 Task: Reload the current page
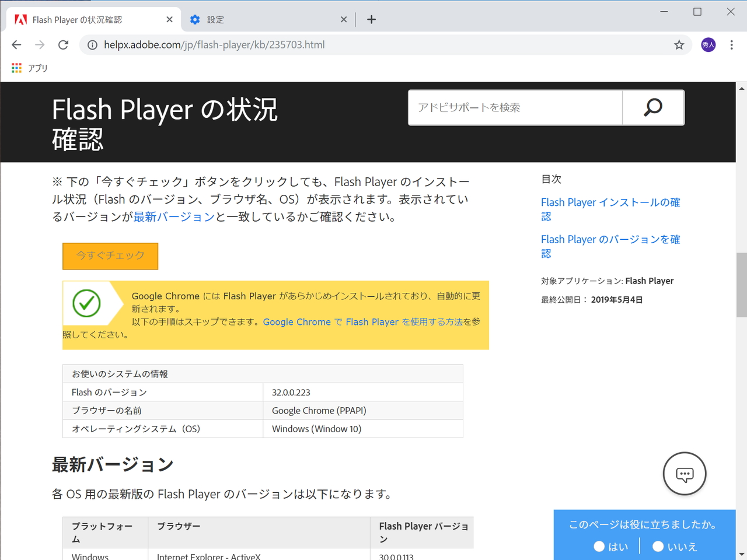[x=63, y=44]
